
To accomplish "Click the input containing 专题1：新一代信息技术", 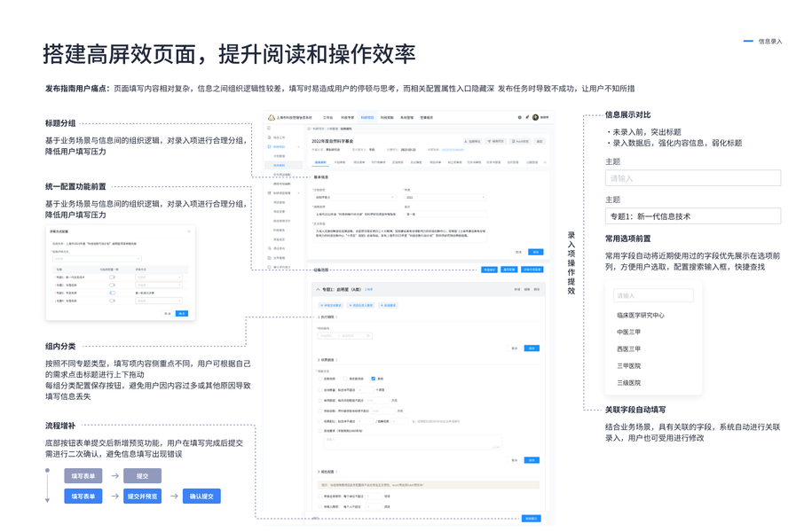I will 693,215.
